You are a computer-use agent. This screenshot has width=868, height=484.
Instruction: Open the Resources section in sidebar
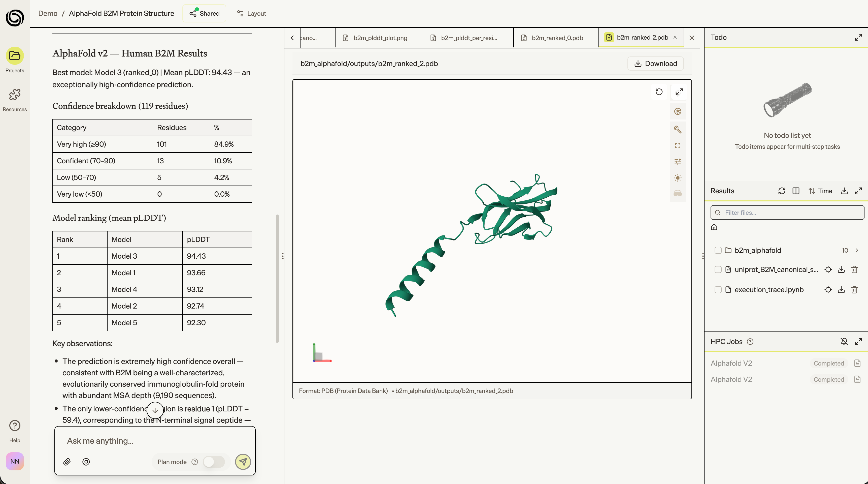[x=15, y=100]
